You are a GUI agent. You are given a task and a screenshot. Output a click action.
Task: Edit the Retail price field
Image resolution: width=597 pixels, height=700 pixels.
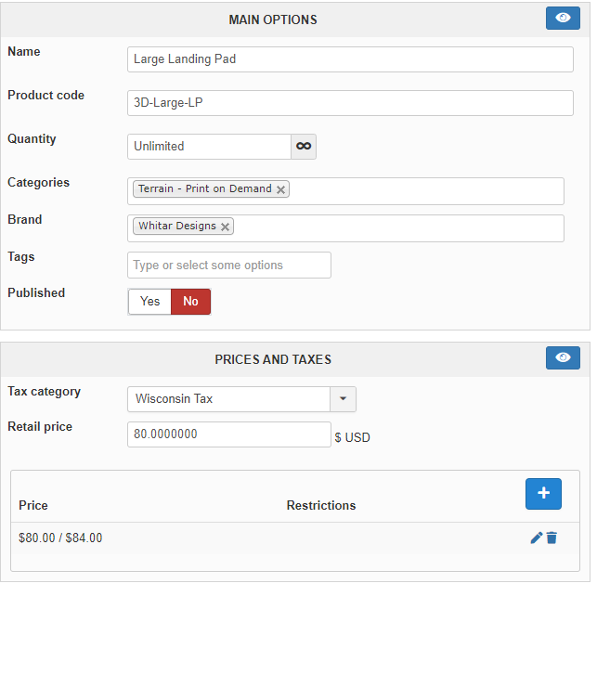[229, 434]
